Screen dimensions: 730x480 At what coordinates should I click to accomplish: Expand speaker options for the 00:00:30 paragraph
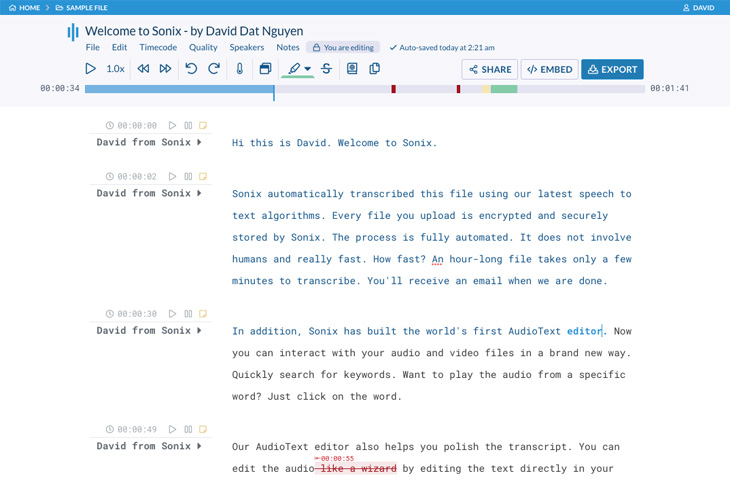[x=199, y=330]
